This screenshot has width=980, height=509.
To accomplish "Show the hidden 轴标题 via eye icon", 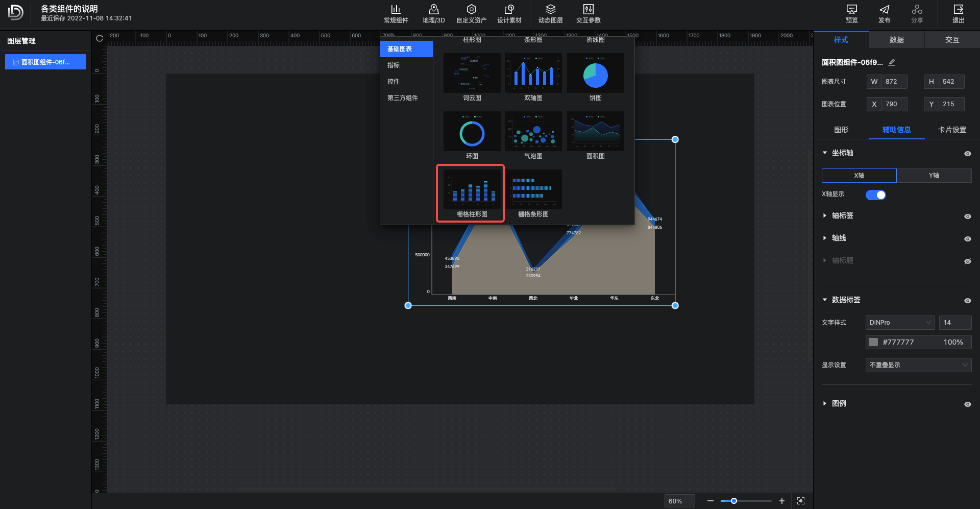I will [967, 261].
